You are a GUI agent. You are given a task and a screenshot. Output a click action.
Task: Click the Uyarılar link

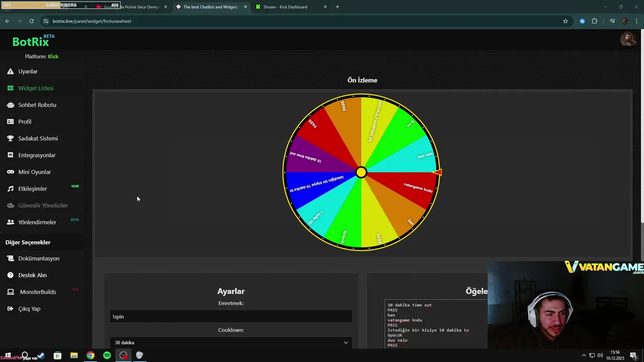(x=28, y=71)
